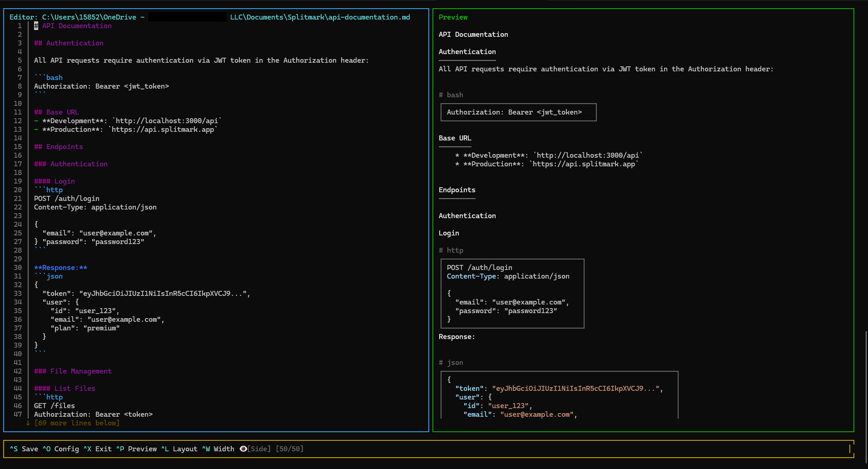Click the down arrow beside '69 more lines below'

[28, 423]
